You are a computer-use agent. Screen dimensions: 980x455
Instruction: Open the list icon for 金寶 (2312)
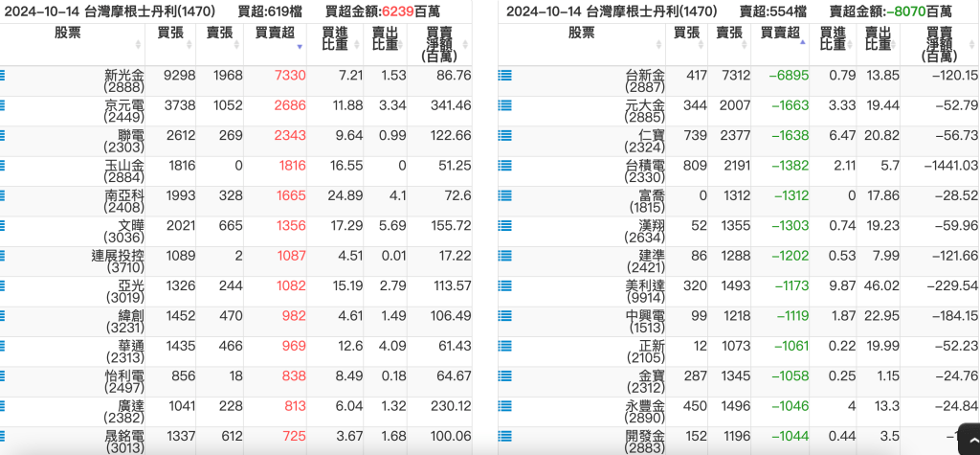coord(505,376)
